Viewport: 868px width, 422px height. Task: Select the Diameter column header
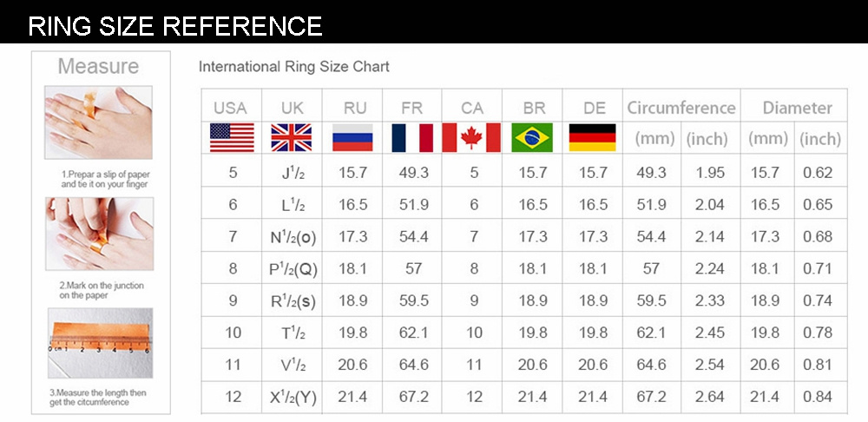pyautogui.click(x=797, y=109)
